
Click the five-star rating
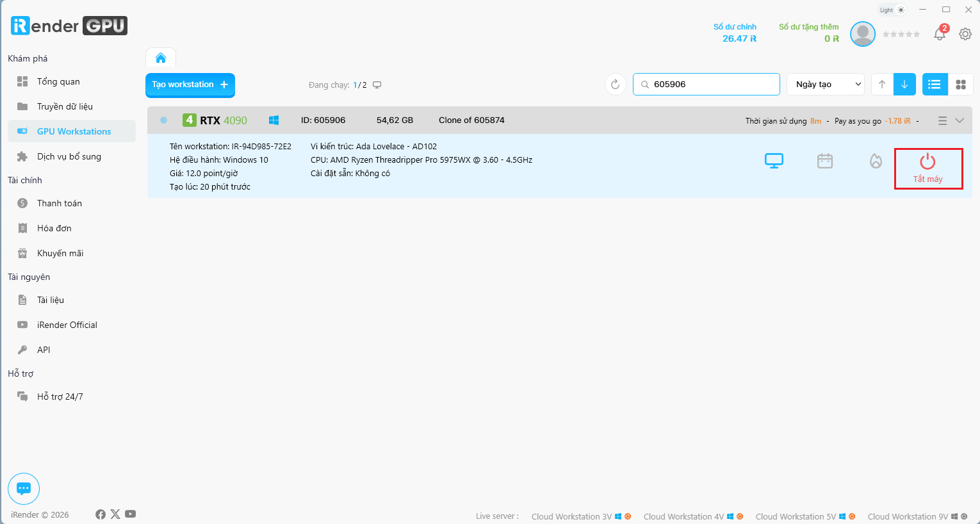[901, 34]
